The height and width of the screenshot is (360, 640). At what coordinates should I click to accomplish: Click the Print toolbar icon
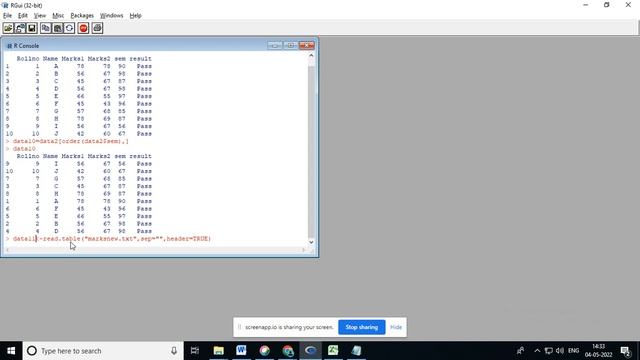coord(97,28)
